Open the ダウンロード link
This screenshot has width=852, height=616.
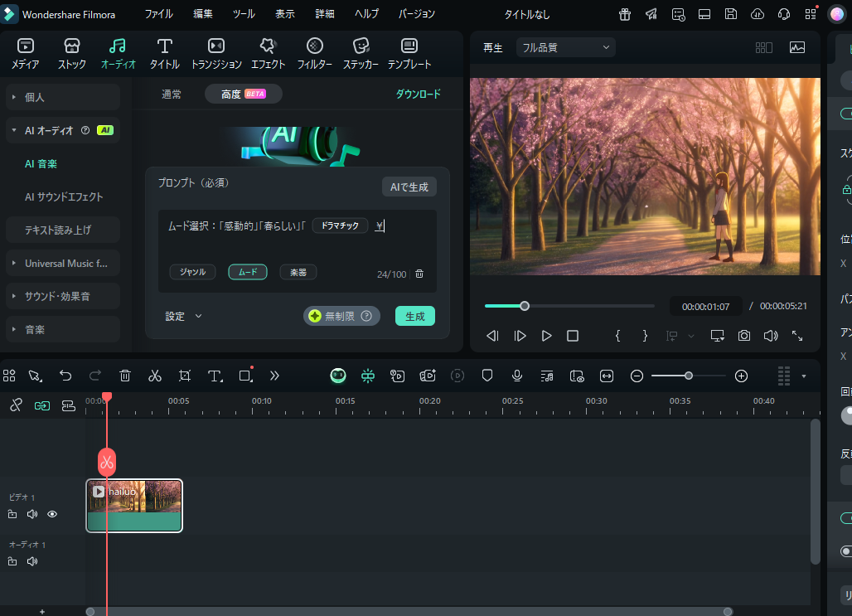tap(418, 94)
